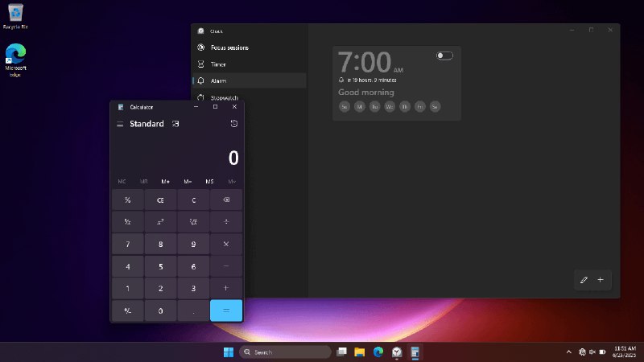Toggle Friday on the Good morning alarm
Screen dimensions: 644x362
pyautogui.click(x=419, y=107)
